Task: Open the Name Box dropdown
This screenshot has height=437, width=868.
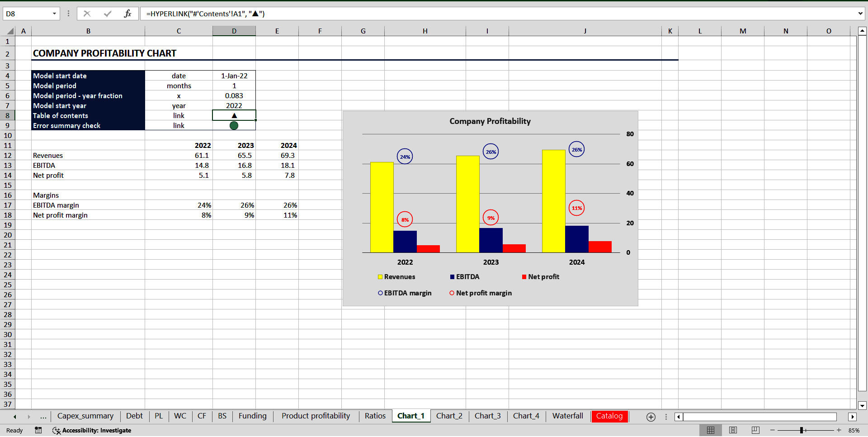Action: [x=54, y=14]
